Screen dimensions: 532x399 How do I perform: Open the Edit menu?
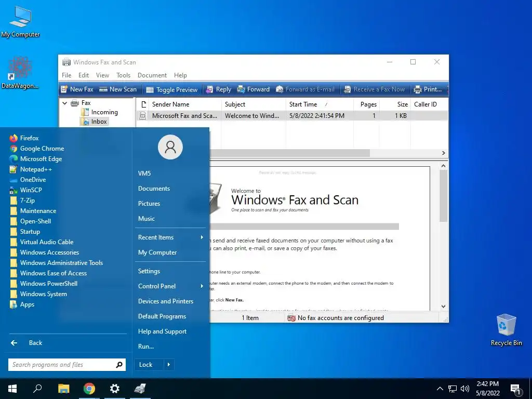pyautogui.click(x=84, y=75)
